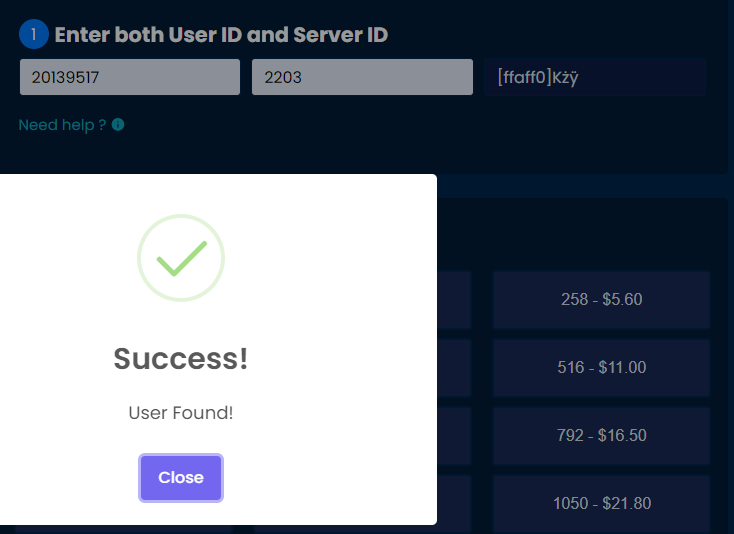Select the 258 - $5.60 package
The width and height of the screenshot is (734, 534).
[601, 299]
